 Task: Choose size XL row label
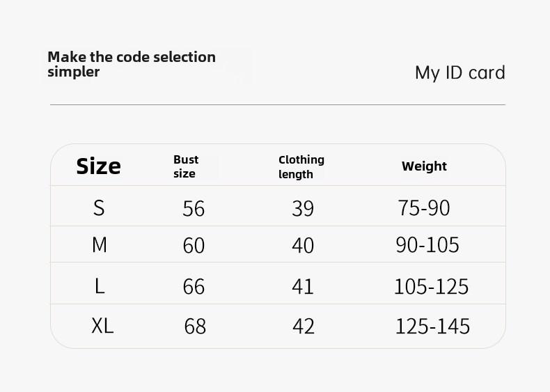point(102,325)
